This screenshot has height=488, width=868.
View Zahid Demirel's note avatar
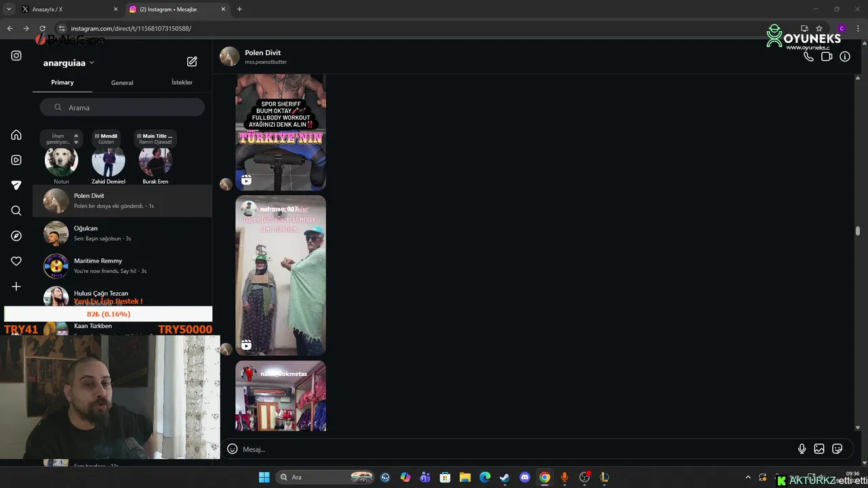coord(108,162)
